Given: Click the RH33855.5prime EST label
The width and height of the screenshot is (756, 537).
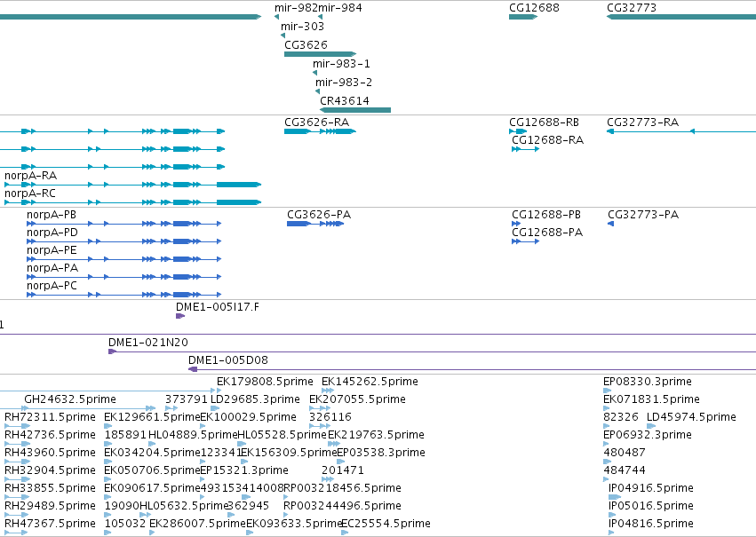Looking at the screenshot, I should point(50,489).
